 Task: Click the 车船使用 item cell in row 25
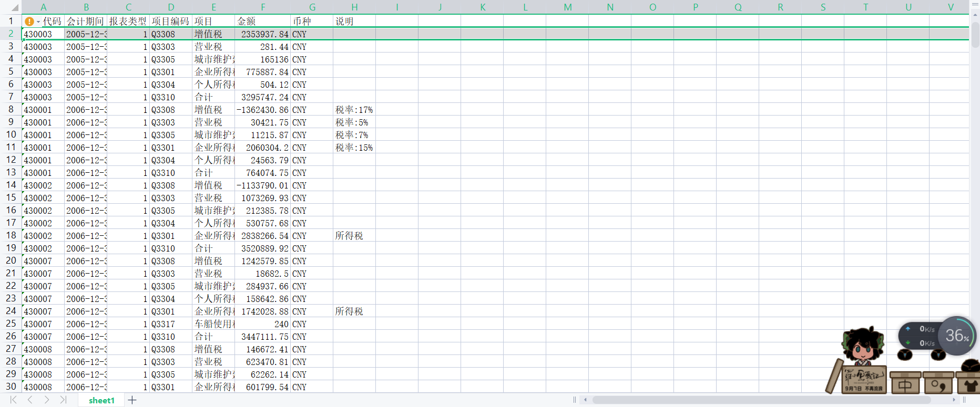pos(213,324)
